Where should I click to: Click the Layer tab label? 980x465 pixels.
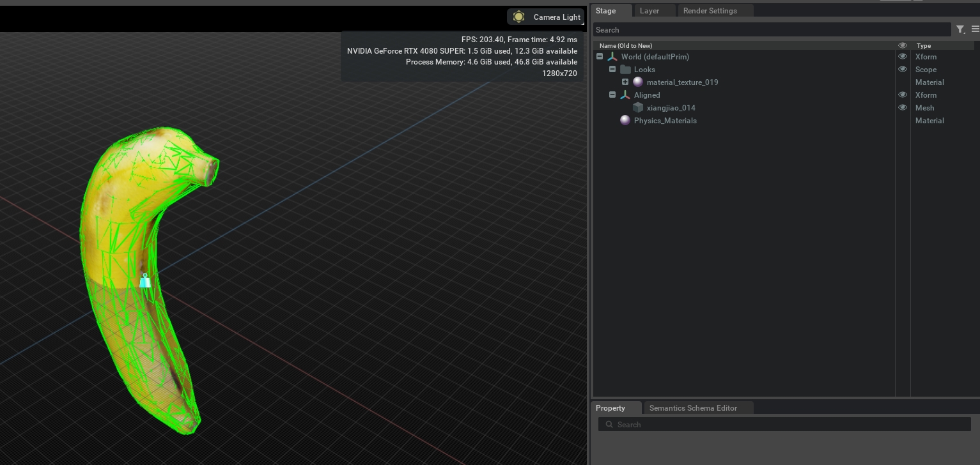point(649,10)
